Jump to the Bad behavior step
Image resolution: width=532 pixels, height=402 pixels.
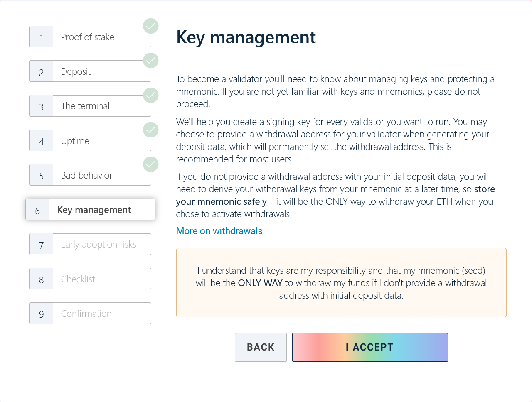(x=90, y=175)
